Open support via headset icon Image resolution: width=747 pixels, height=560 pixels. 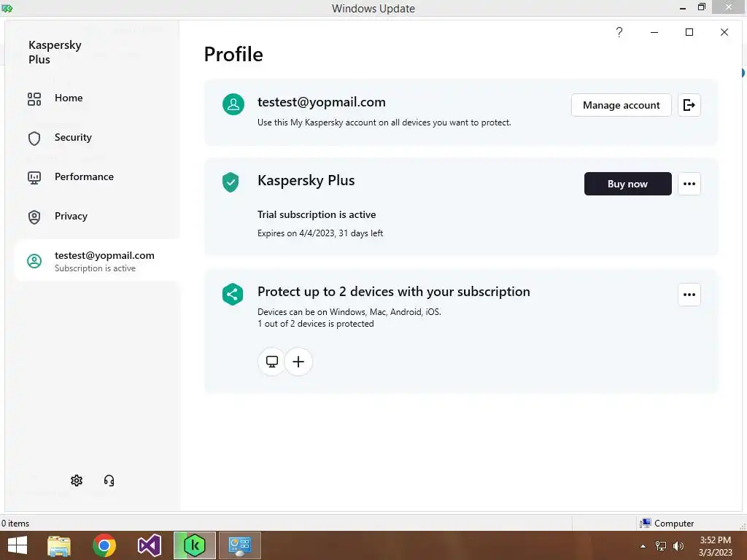click(x=109, y=481)
